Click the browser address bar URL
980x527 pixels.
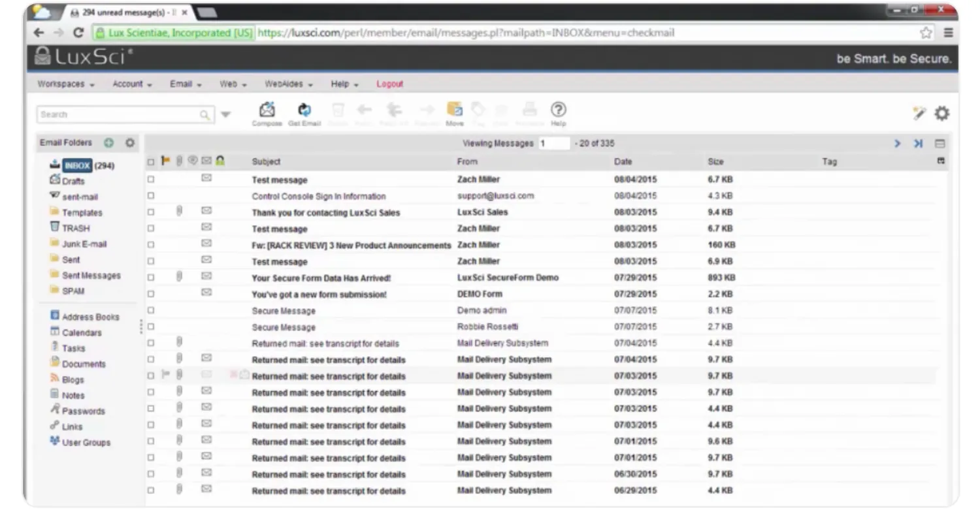[x=466, y=33]
